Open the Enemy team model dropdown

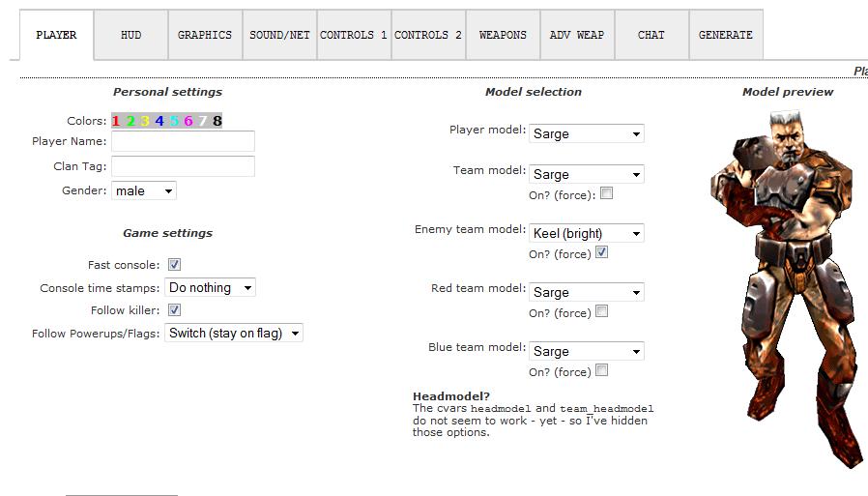[586, 233]
